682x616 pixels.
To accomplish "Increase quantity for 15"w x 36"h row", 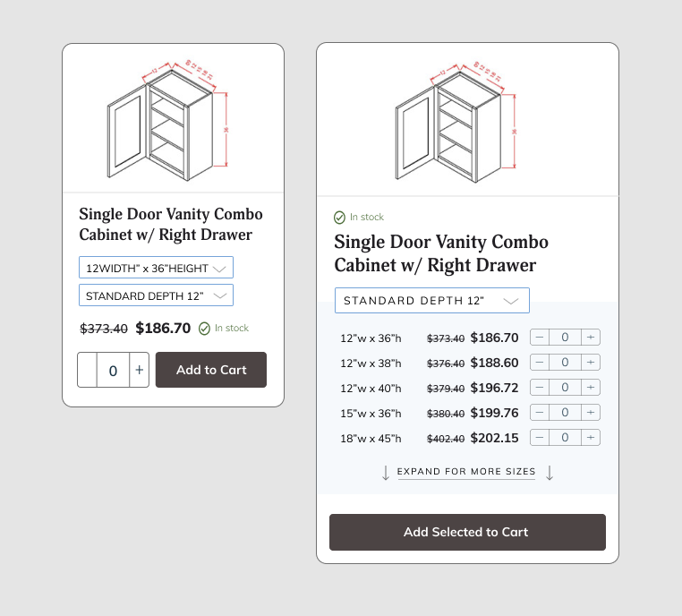I will click(591, 413).
